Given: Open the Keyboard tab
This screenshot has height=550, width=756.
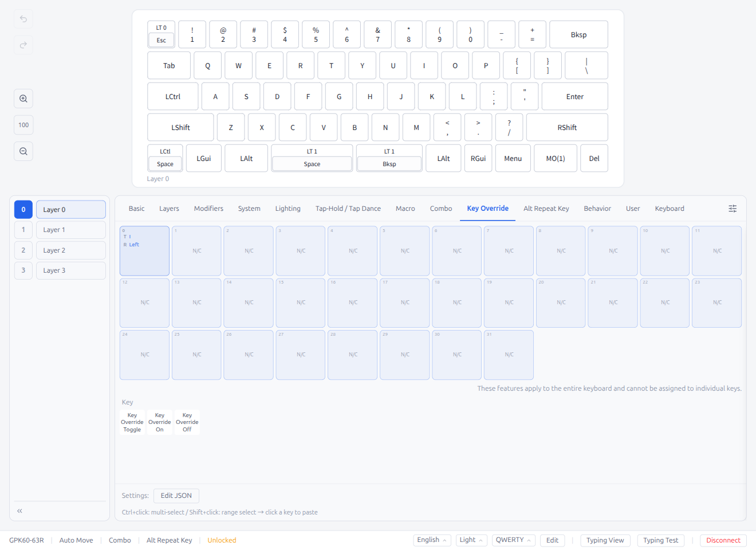Looking at the screenshot, I should pos(670,209).
